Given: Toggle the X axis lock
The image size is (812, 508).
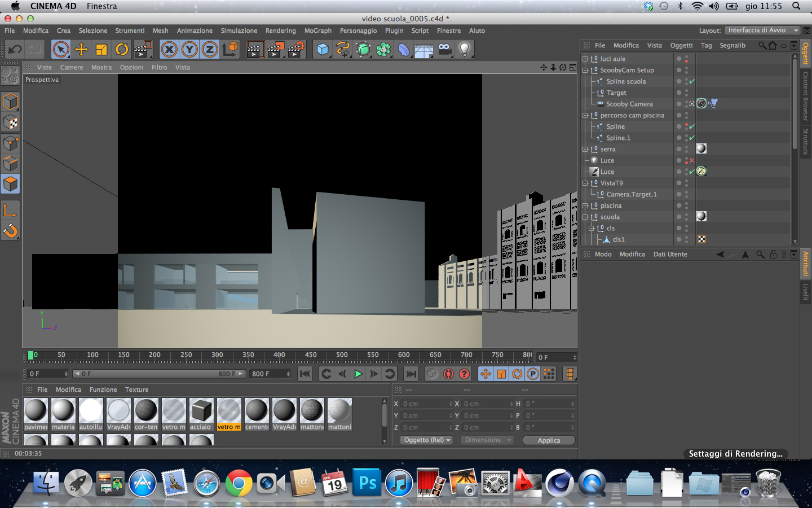Looking at the screenshot, I should point(169,50).
